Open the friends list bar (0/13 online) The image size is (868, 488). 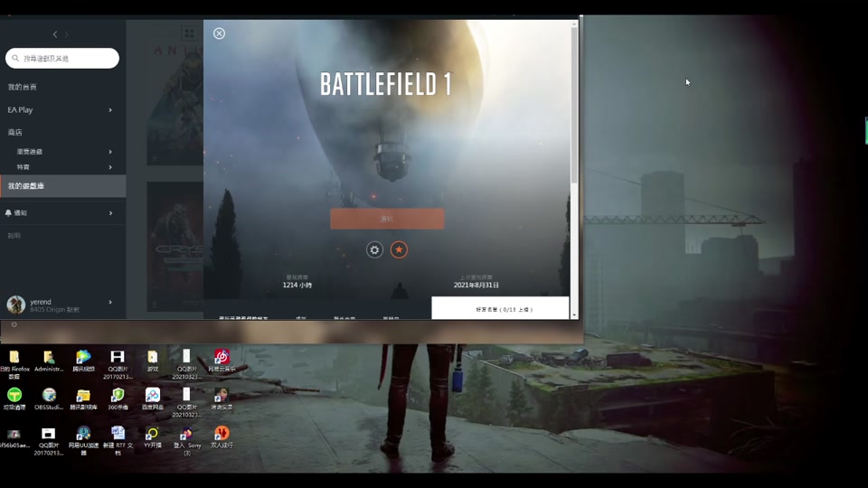click(x=500, y=309)
